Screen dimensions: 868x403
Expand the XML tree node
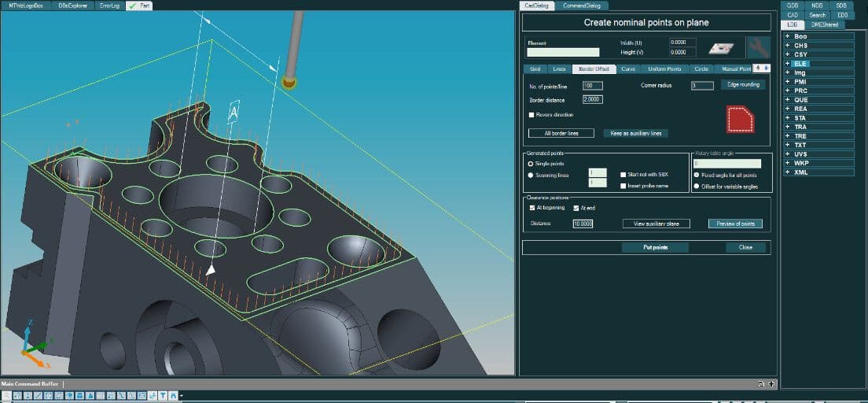pyautogui.click(x=787, y=172)
